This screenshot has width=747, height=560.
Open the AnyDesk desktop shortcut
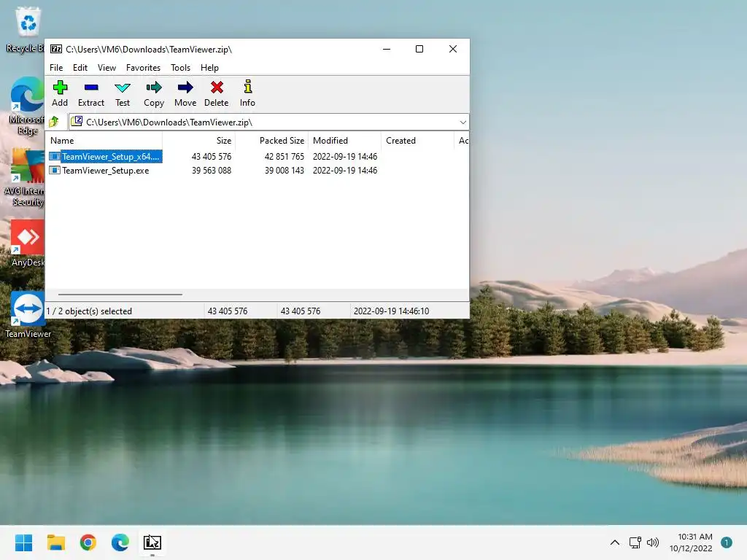(28, 243)
